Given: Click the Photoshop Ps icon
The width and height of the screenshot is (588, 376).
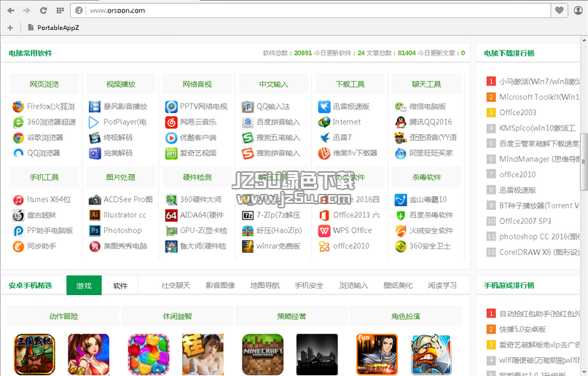Looking at the screenshot, I should [95, 230].
